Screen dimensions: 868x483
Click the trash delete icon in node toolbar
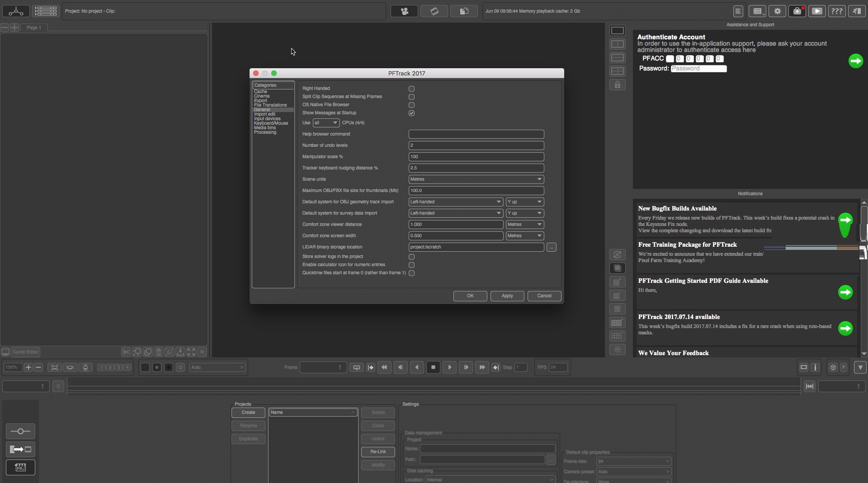(x=159, y=352)
